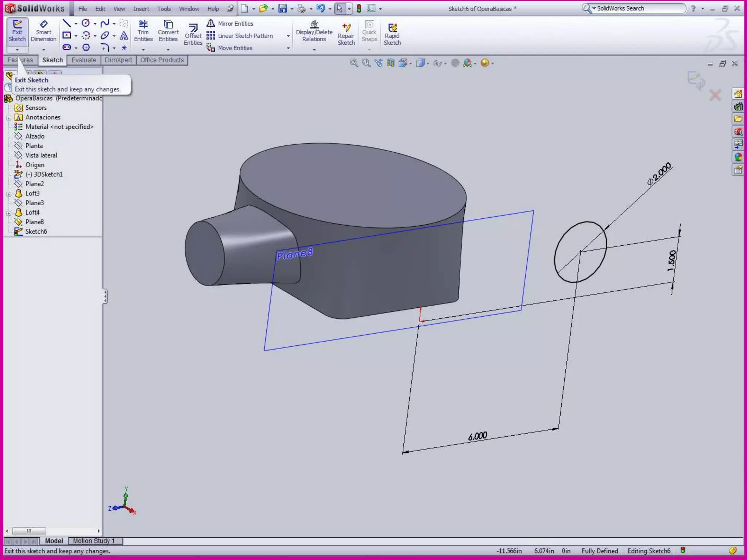Open the Tools menu
This screenshot has height=560, width=747.
click(x=164, y=9)
